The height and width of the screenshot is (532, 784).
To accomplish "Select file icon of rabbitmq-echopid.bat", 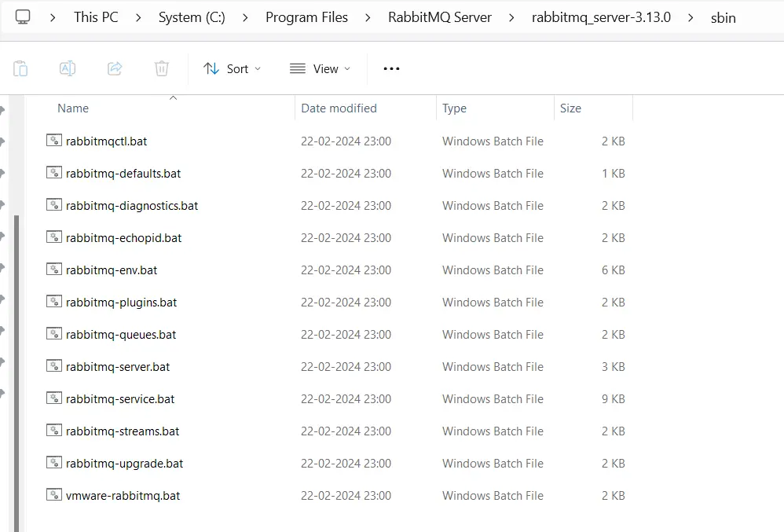I will 54,237.
